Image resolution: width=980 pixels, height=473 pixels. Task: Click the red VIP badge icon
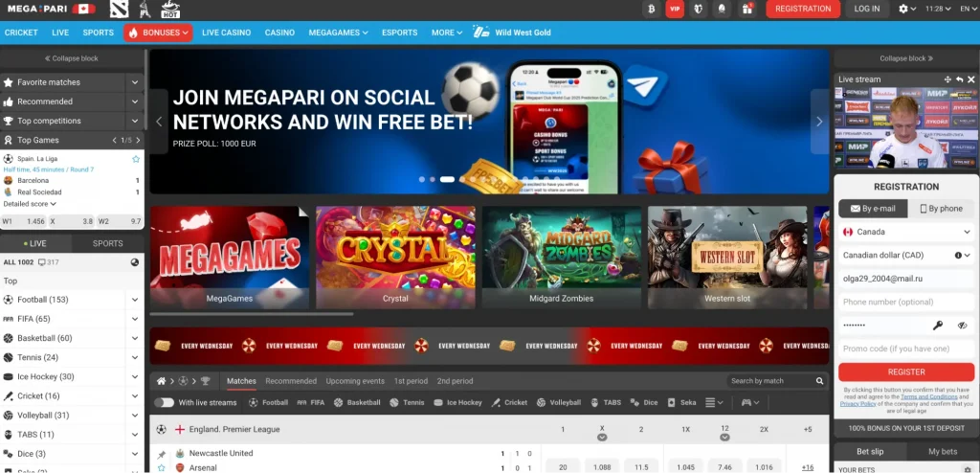click(675, 9)
